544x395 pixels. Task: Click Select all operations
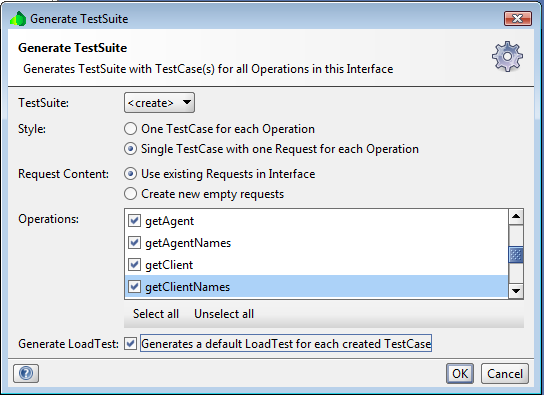156,314
